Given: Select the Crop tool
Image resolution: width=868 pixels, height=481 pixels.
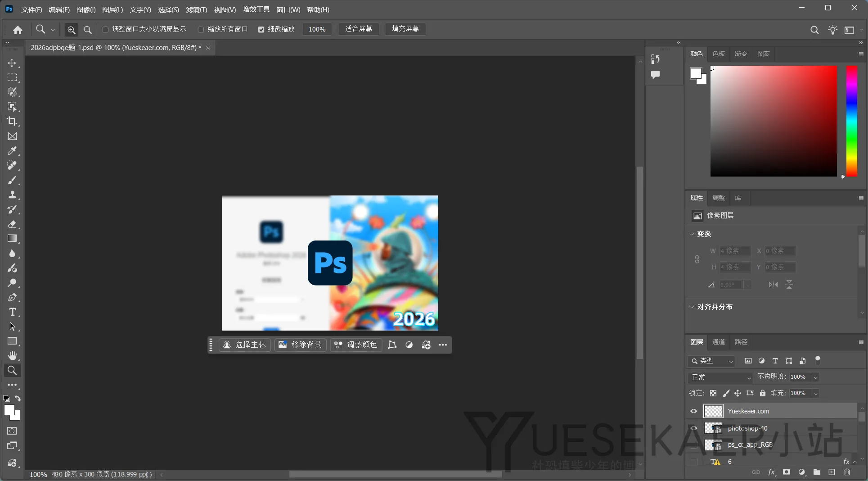Looking at the screenshot, I should pos(12,121).
